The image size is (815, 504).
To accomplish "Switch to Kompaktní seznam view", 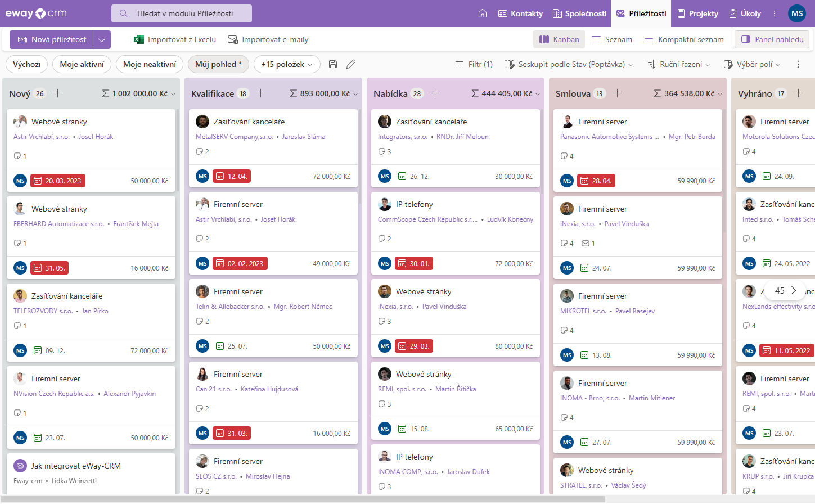I will [684, 39].
